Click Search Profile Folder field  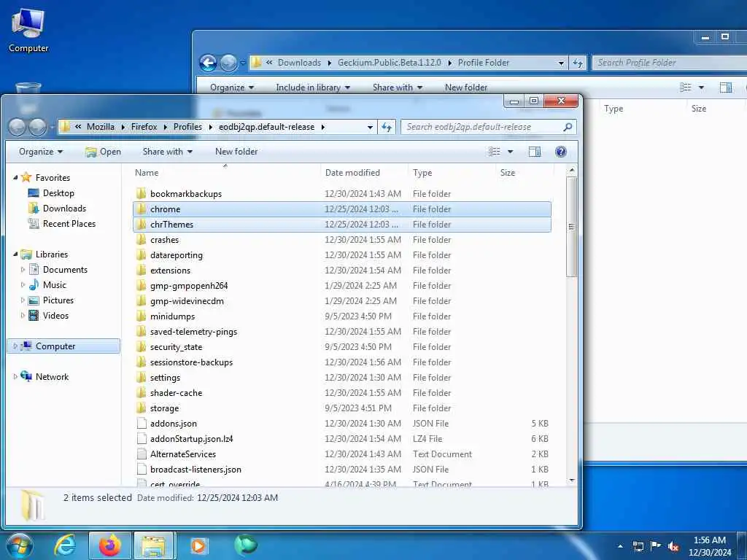coord(670,63)
